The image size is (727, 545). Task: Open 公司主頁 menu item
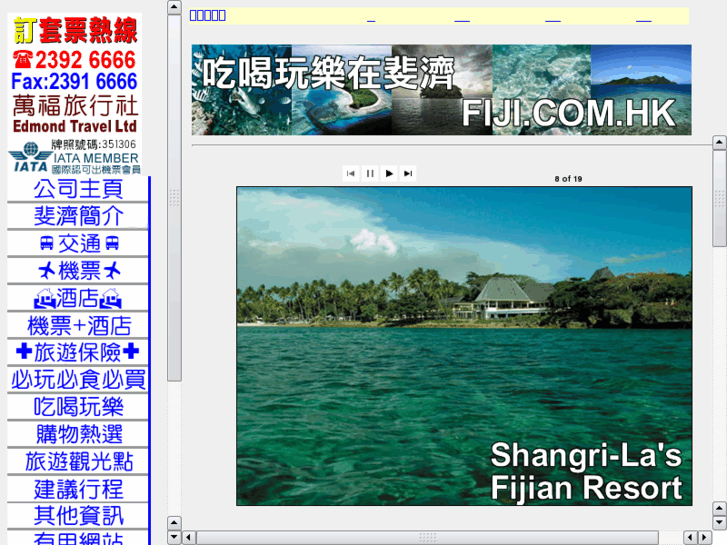pyautogui.click(x=78, y=189)
